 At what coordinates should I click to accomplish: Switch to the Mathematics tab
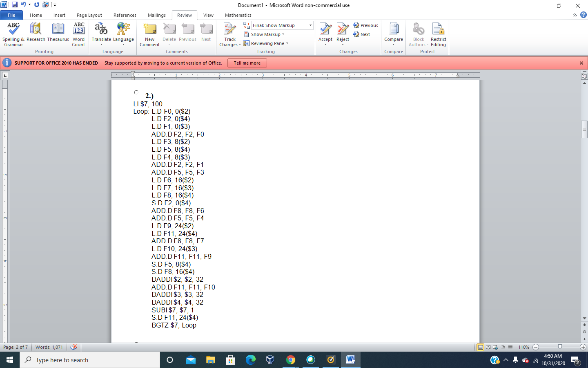pyautogui.click(x=238, y=15)
